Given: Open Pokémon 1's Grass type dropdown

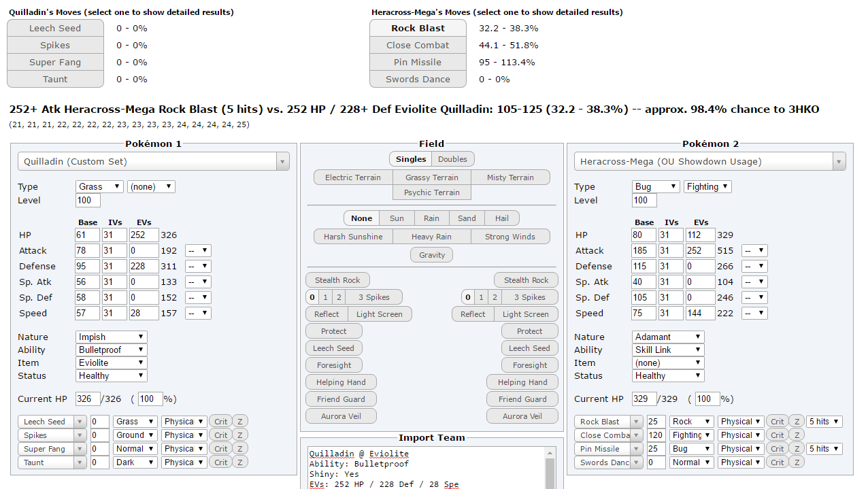Looking at the screenshot, I should [x=99, y=186].
